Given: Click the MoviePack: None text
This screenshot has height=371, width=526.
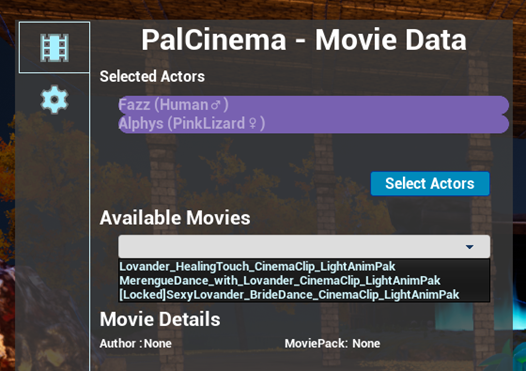Looking at the screenshot, I should (x=332, y=343).
